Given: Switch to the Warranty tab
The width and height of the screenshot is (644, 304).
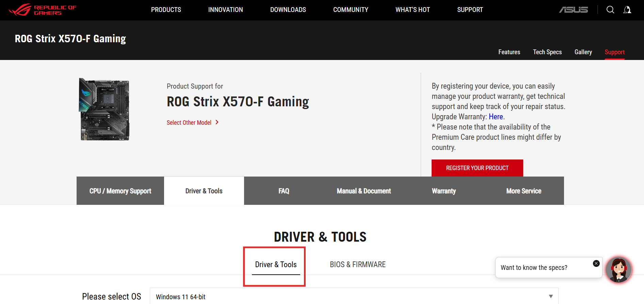Looking at the screenshot, I should pyautogui.click(x=444, y=191).
